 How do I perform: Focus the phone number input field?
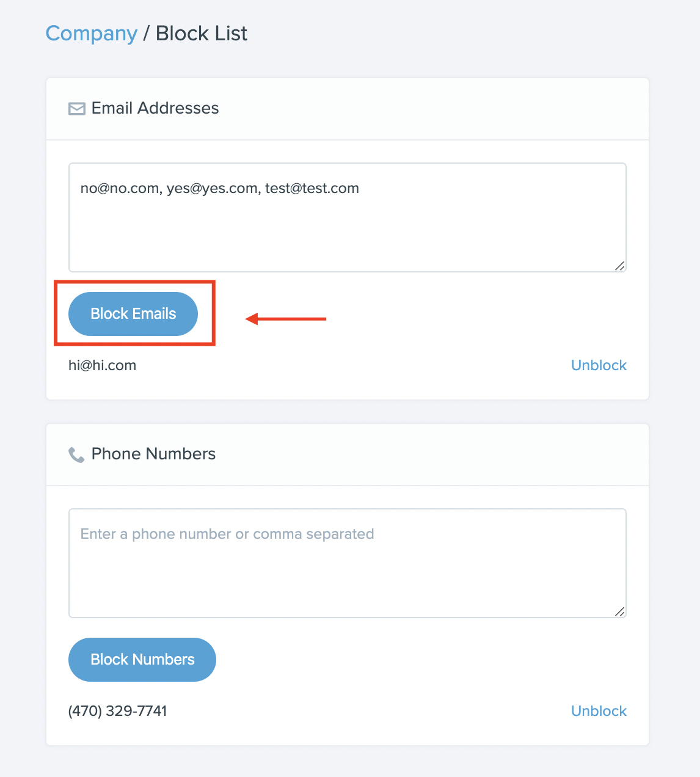[x=347, y=563]
